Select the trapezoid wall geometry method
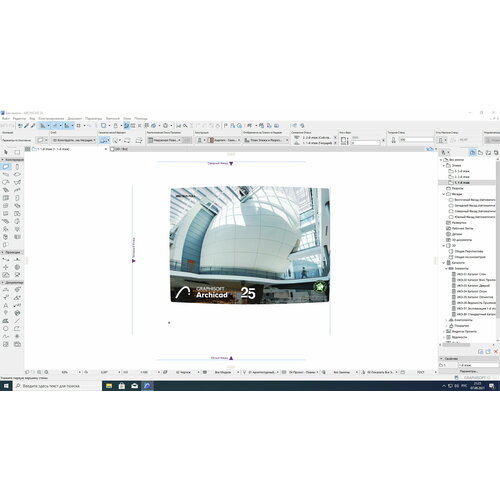Screen dimensions: 500x500 point(127,140)
